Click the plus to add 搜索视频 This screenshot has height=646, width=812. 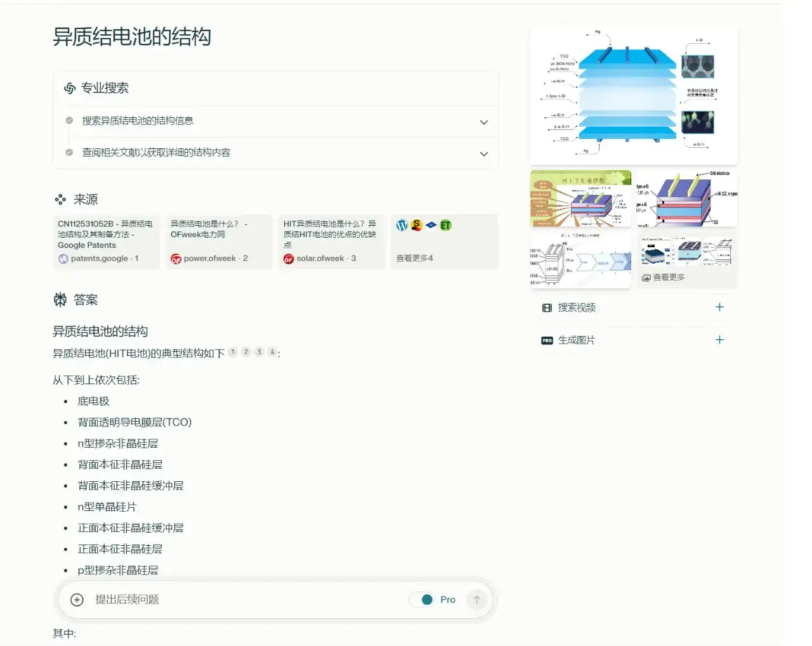[x=719, y=307]
